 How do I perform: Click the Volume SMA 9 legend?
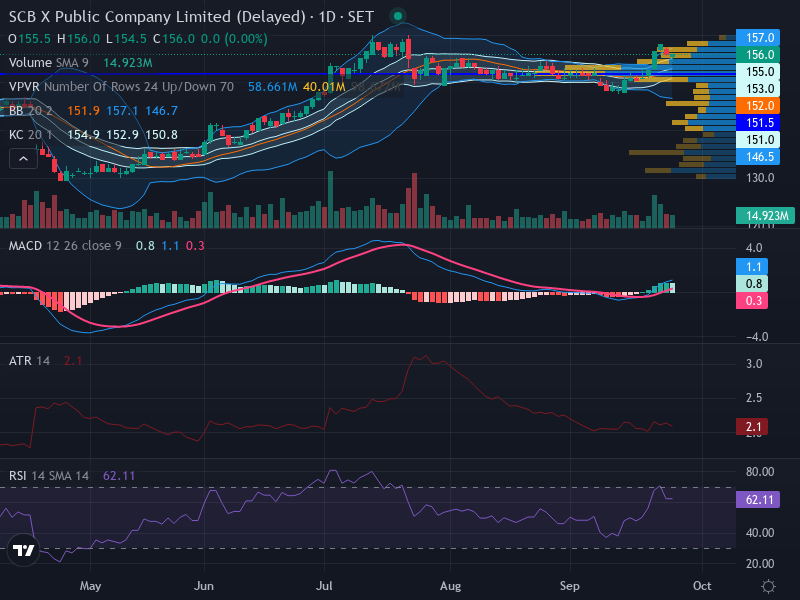pos(48,63)
